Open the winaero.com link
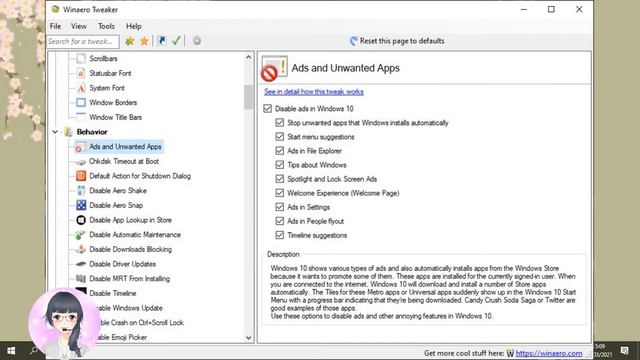Image resolution: width=640 pixels, height=360 pixels. [549, 353]
